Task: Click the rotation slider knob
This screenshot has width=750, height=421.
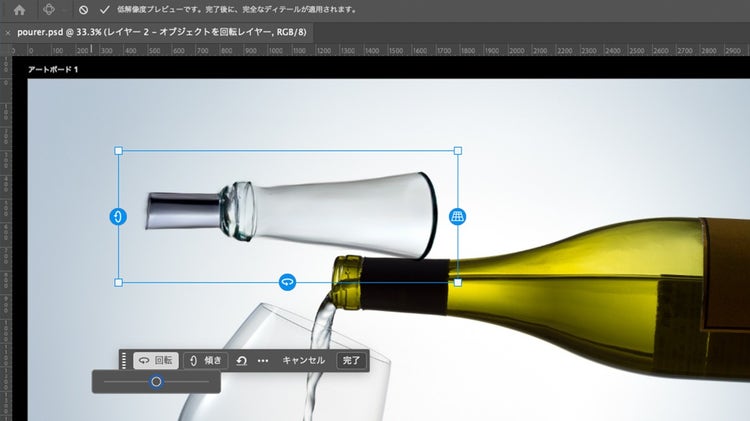Action: (x=156, y=382)
